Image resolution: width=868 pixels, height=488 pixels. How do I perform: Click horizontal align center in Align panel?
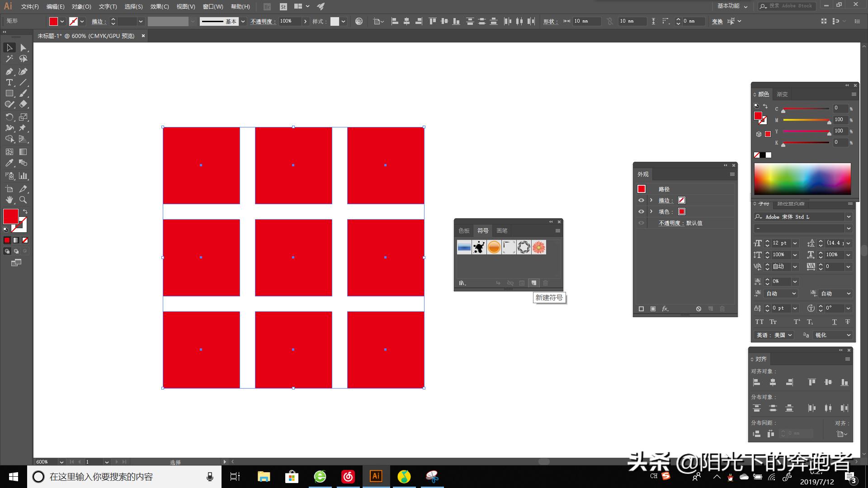[x=773, y=382]
